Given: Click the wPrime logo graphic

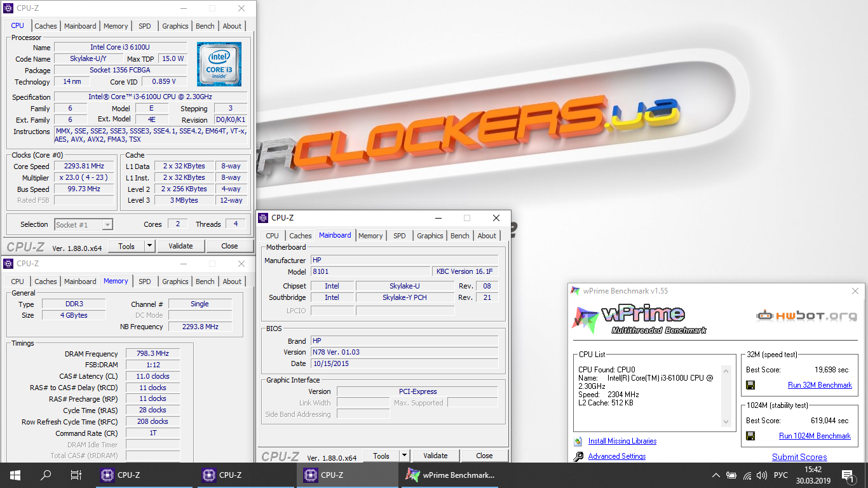Looking at the screenshot, I should point(639,320).
